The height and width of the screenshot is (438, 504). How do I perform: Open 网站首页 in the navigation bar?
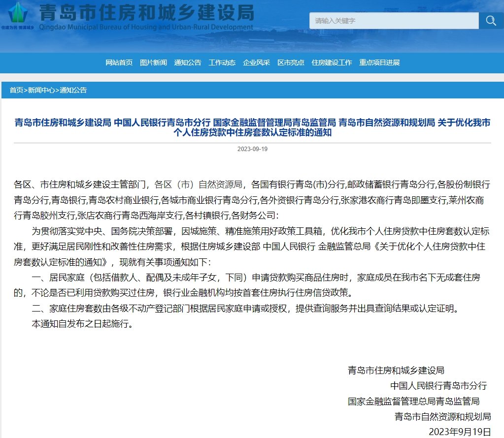click(x=119, y=63)
